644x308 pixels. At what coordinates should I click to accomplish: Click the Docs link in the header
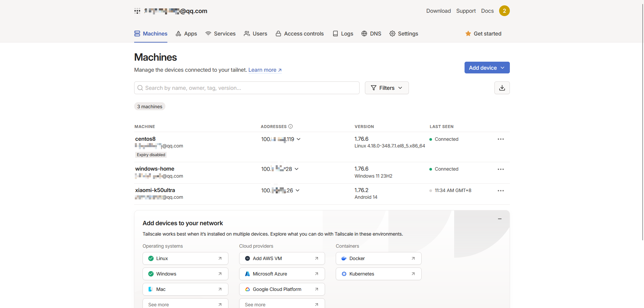[487, 11]
